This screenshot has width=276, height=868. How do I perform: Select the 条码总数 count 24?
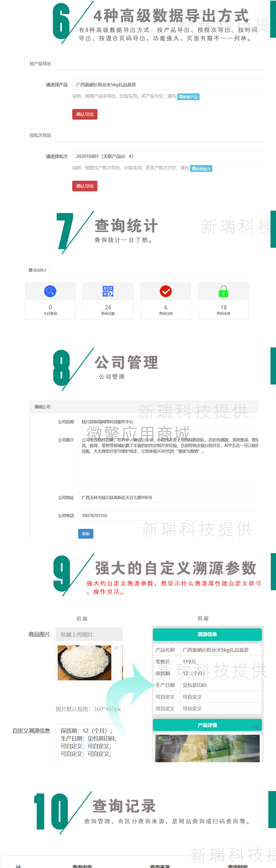(108, 307)
